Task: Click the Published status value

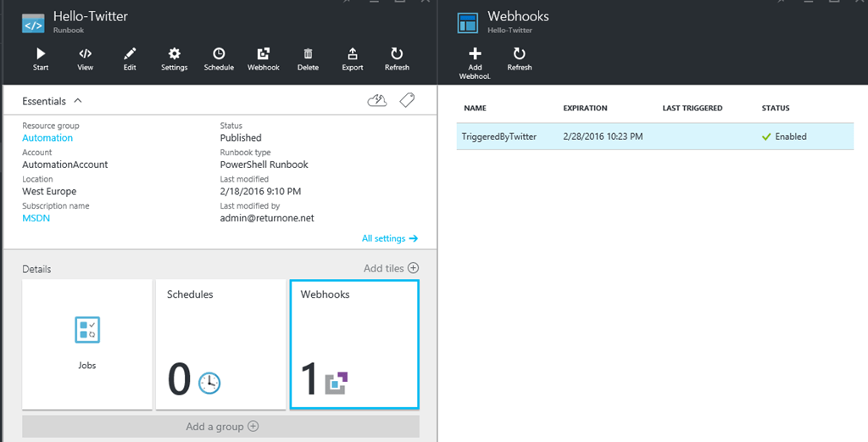Action: [x=241, y=138]
